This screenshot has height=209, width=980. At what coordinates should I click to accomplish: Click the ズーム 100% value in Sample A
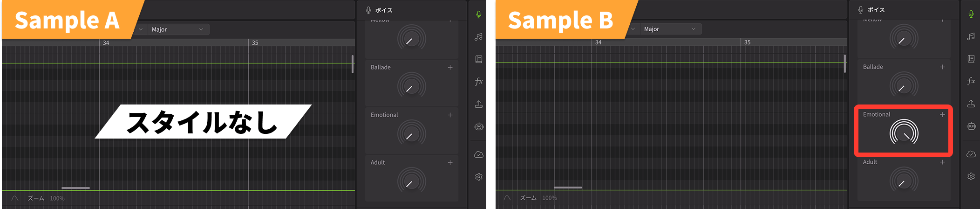point(57,198)
